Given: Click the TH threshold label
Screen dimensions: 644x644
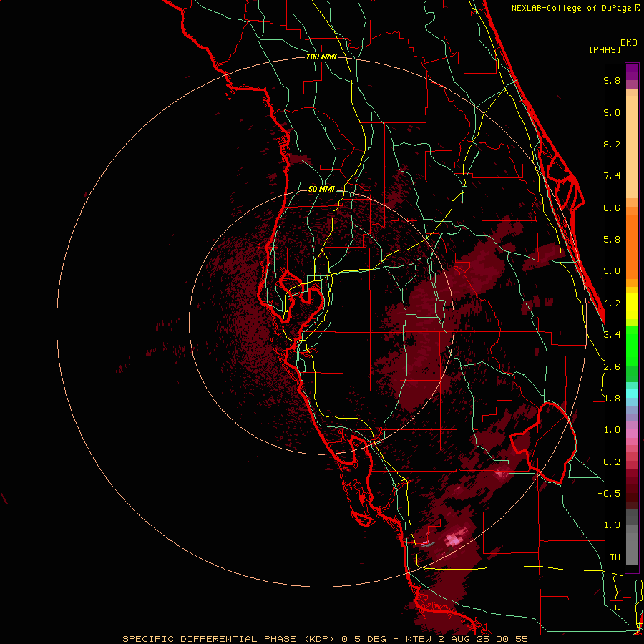Looking at the screenshot, I should tap(615, 557).
